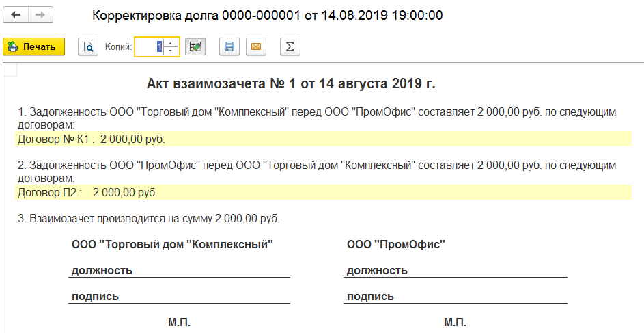Image resolution: width=644 pixels, height=333 pixels.
Task: Send by email with the envelope icon
Action: click(256, 47)
